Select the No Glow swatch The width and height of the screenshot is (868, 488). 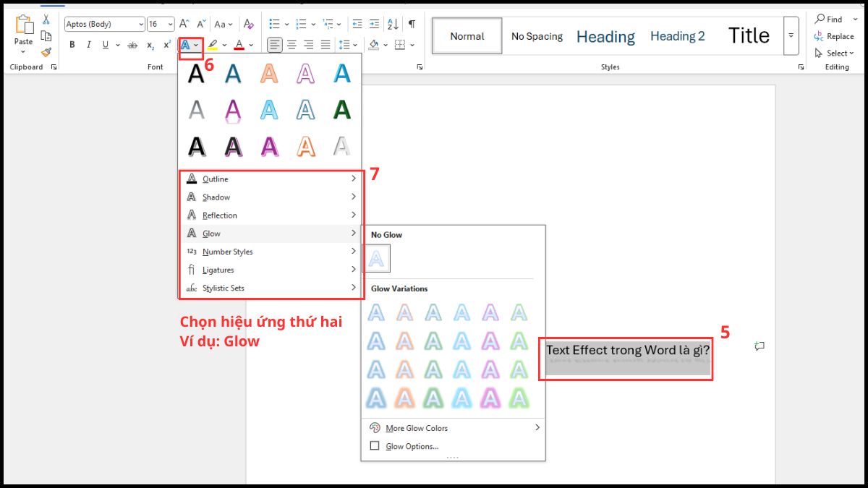377,259
